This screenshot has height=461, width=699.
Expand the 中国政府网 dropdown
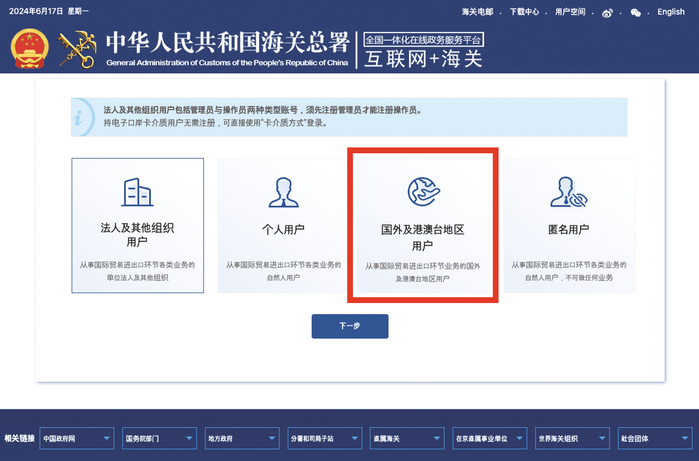point(77,439)
